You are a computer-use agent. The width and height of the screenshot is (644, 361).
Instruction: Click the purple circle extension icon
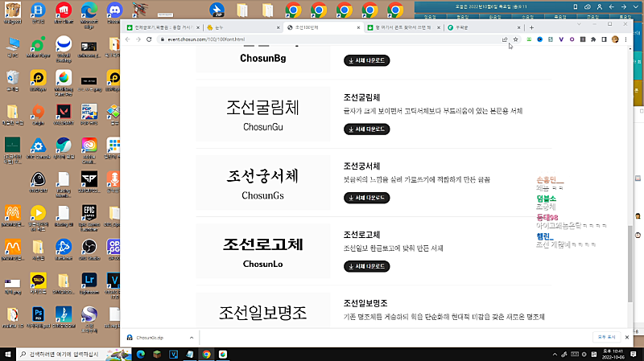click(572, 39)
